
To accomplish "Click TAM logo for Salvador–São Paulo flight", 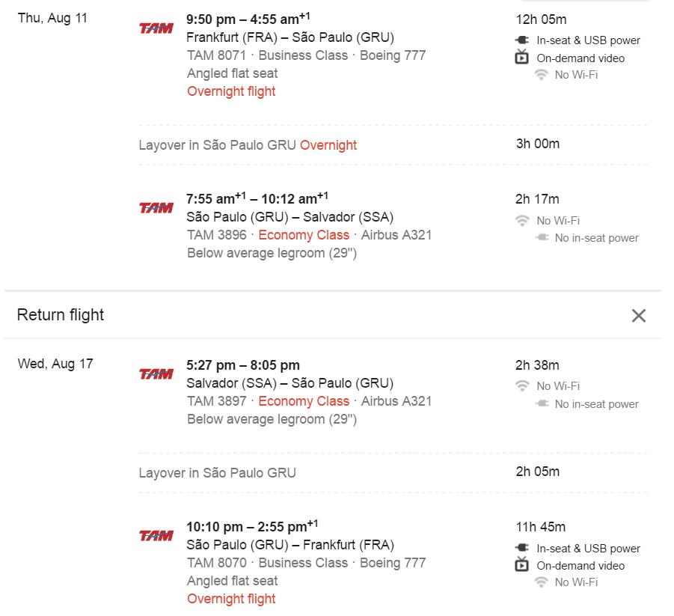I will [x=156, y=373].
